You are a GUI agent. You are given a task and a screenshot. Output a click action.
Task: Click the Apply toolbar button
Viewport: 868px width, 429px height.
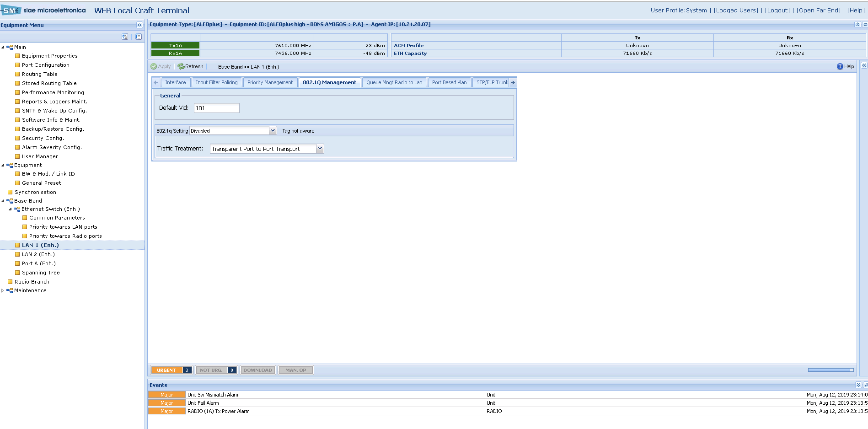click(x=161, y=67)
